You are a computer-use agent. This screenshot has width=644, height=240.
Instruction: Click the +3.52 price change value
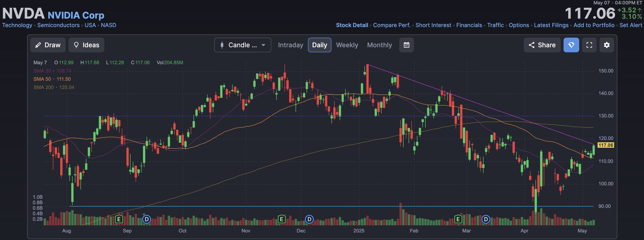[627, 10]
